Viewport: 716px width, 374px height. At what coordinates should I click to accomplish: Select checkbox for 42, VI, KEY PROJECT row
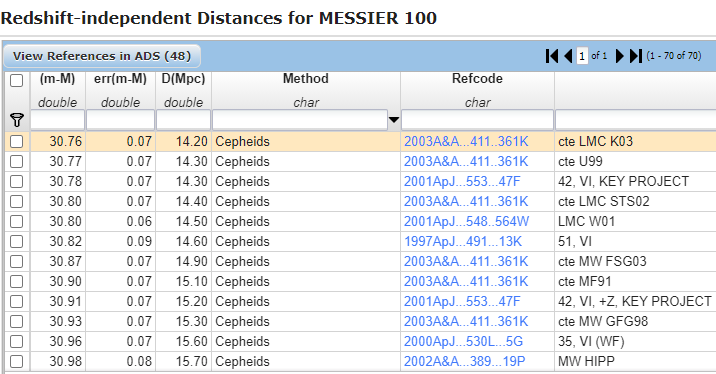(16, 182)
